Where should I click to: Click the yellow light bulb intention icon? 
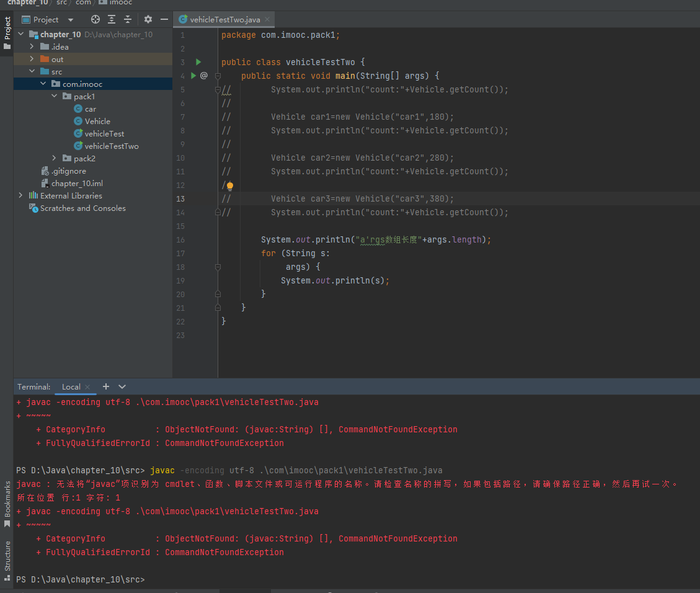click(x=230, y=185)
